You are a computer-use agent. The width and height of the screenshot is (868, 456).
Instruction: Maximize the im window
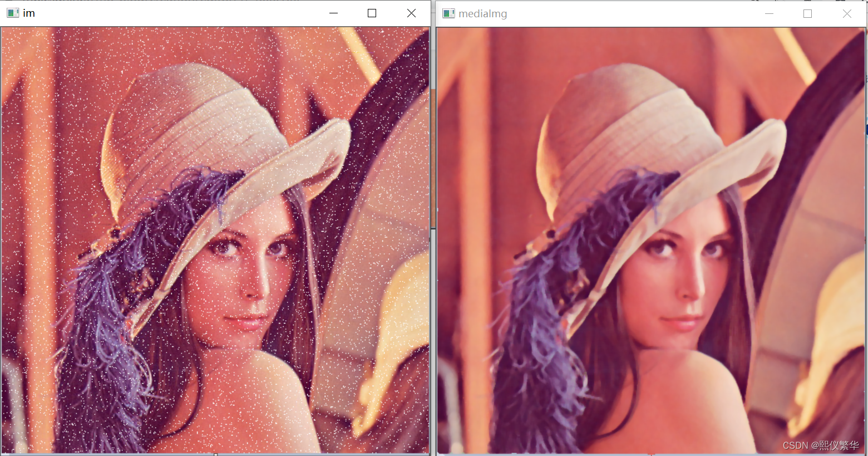(372, 13)
